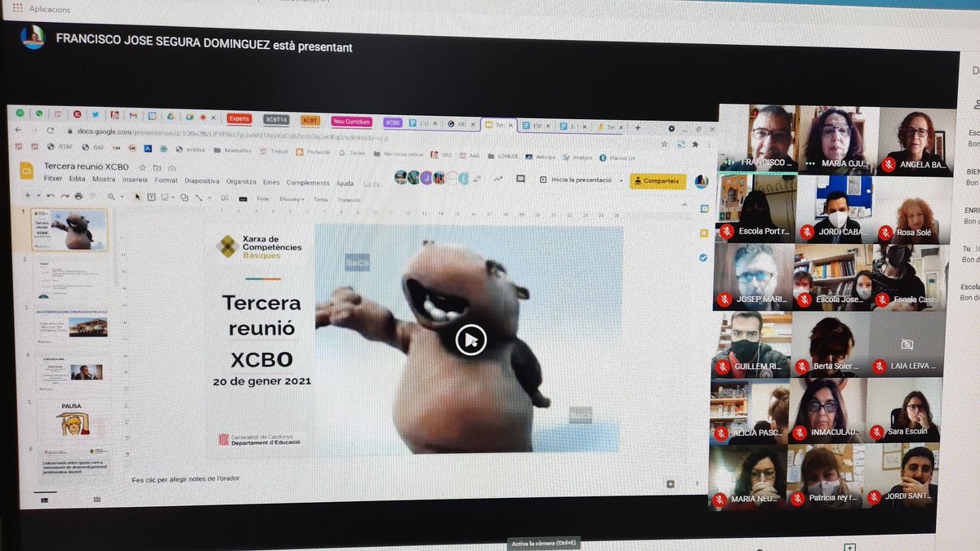Image resolution: width=980 pixels, height=551 pixels.
Task: Click the insert image tool
Action: tap(164, 197)
